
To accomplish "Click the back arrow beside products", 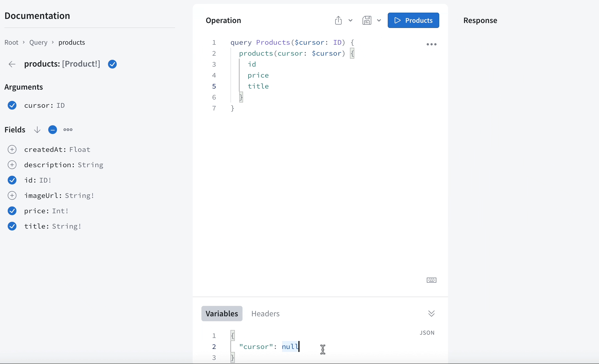I will pos(12,64).
